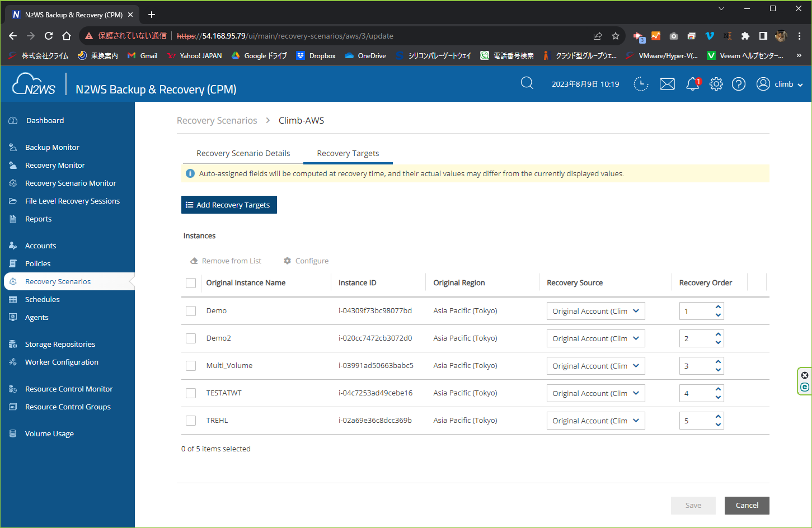812x528 pixels.
Task: Switch to Recovery Scenario Details tab
Action: click(243, 153)
